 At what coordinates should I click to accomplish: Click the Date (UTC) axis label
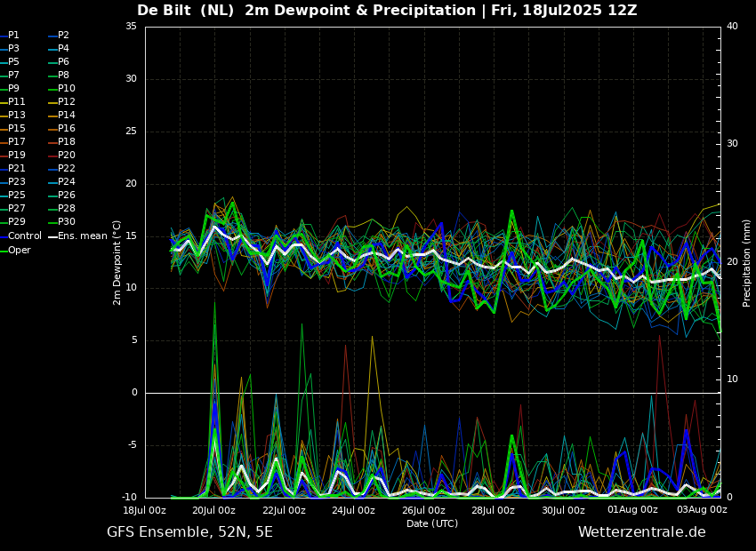point(432,523)
